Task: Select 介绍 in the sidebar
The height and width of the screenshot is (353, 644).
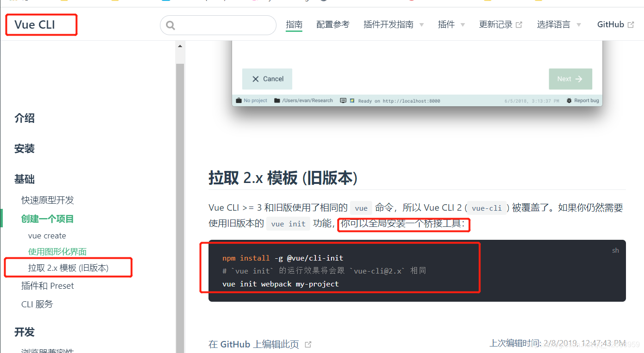Action: pyautogui.click(x=25, y=118)
